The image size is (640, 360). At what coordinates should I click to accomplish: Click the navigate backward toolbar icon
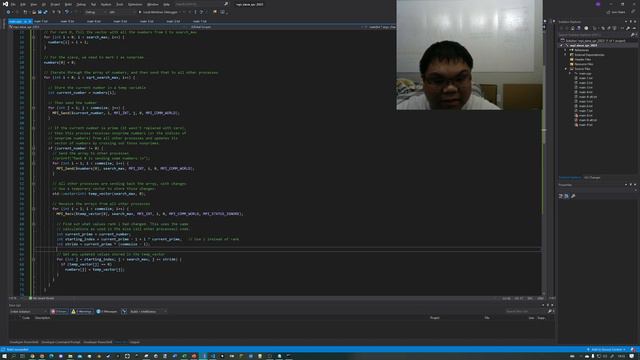[8, 12]
